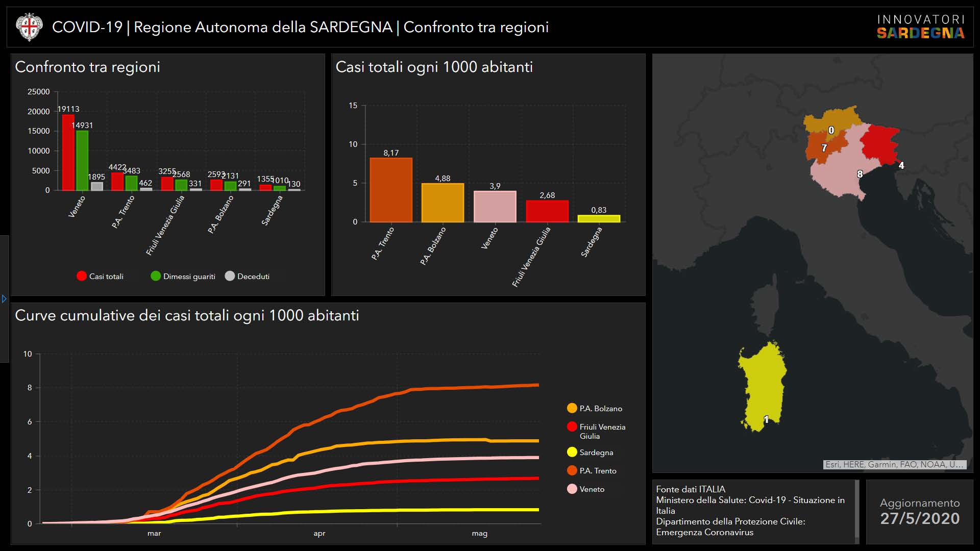Screen dimensions: 980x551
Task: Click the P.A. Trento 8,17 bar
Action: [391, 190]
